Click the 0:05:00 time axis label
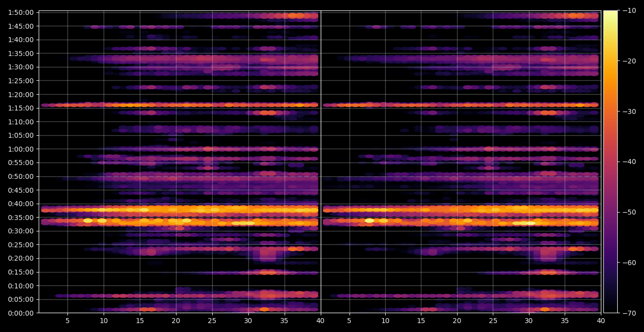Screen dimensions: 644x332 (21, 299)
